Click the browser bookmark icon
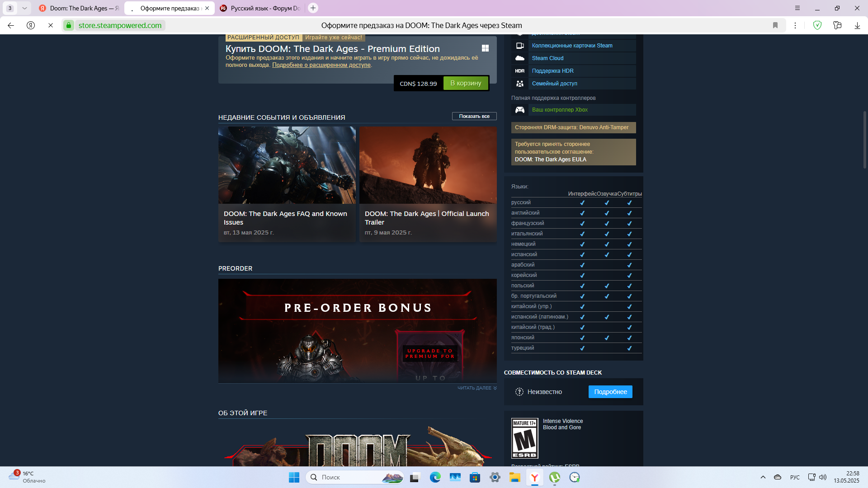The width and height of the screenshot is (868, 488). pos(775,25)
